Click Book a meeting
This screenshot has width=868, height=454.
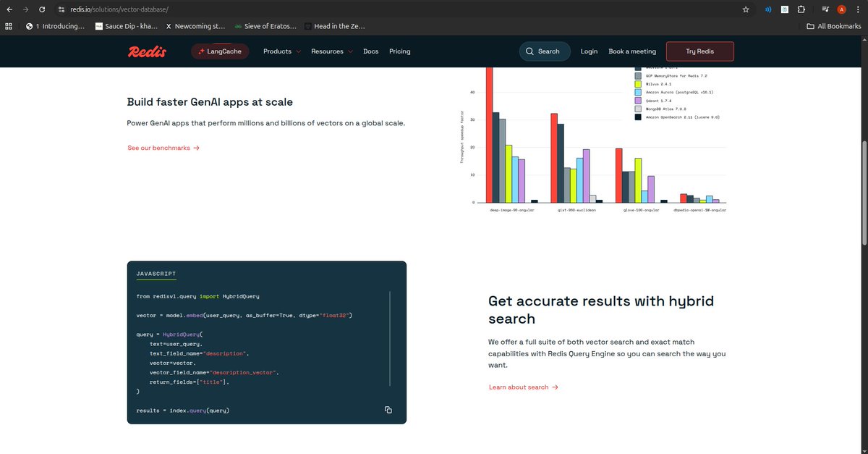point(632,51)
